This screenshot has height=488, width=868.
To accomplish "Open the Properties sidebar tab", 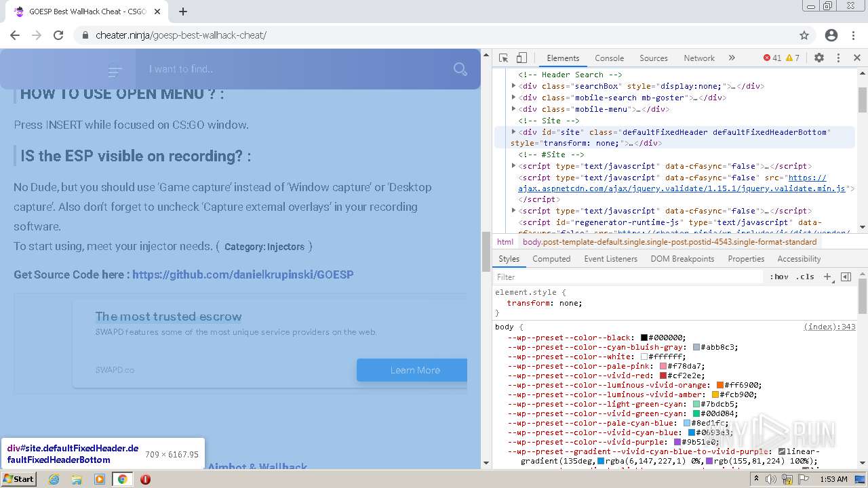I will (x=746, y=259).
